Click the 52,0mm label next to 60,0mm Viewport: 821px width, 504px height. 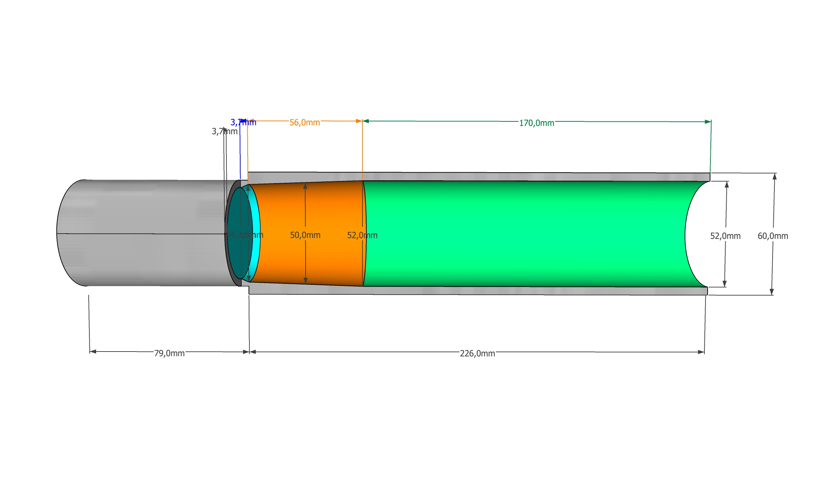(x=725, y=236)
